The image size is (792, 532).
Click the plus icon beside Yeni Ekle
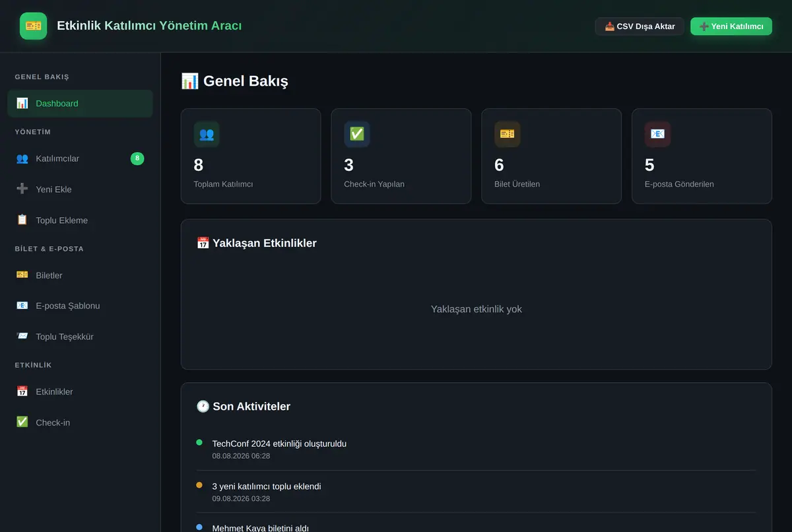tap(22, 189)
